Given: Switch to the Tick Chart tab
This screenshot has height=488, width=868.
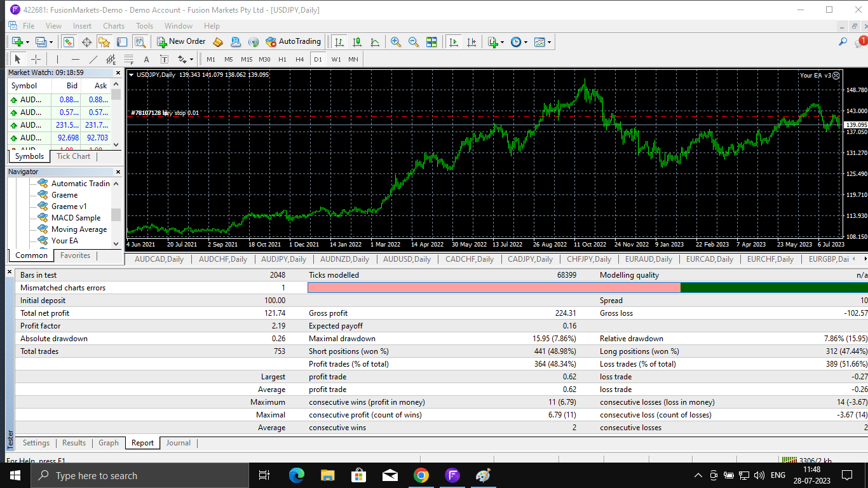Looking at the screenshot, I should tap(74, 156).
